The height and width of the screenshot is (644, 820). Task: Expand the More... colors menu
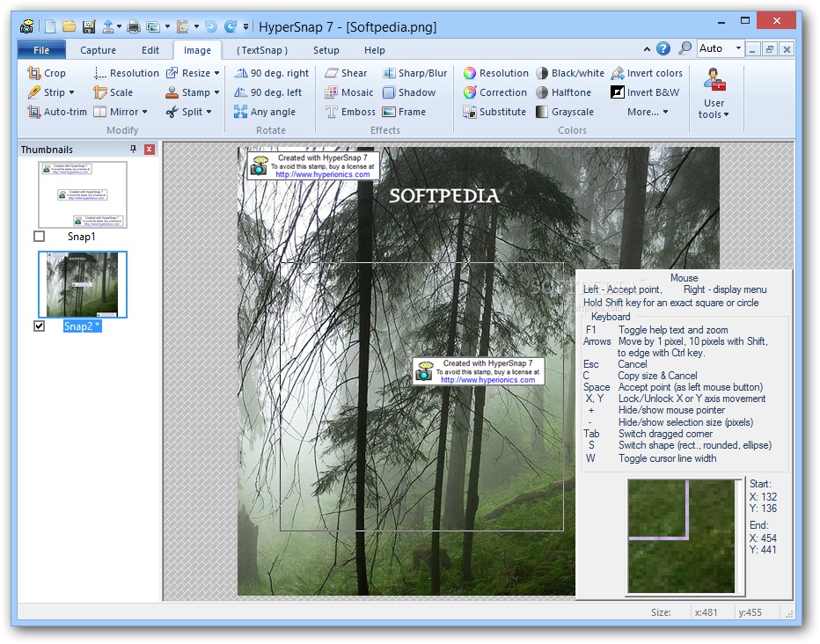pos(648,112)
